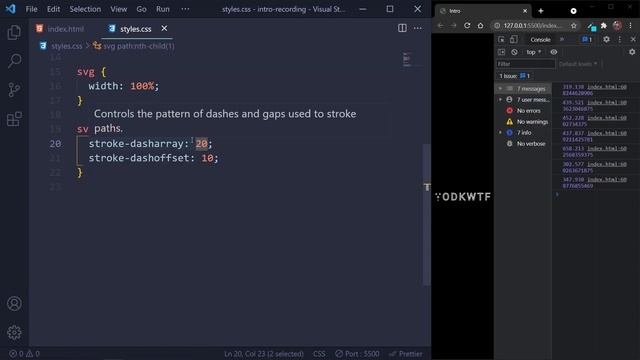Click errors and warnings status indicator
Image resolution: width=640 pixels, height=360 pixels.
tap(24, 354)
